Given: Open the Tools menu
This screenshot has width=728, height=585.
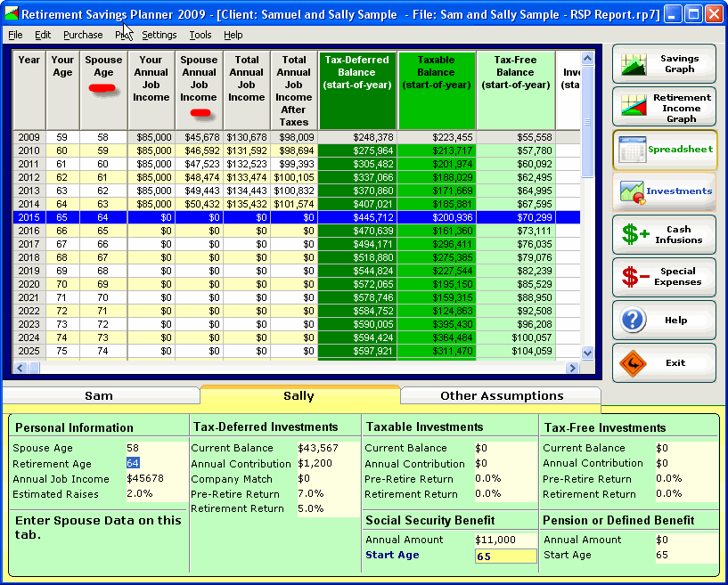Looking at the screenshot, I should [x=200, y=35].
